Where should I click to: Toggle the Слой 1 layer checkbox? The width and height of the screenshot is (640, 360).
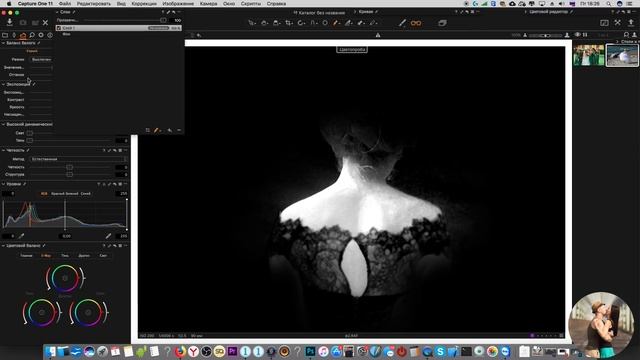point(59,28)
